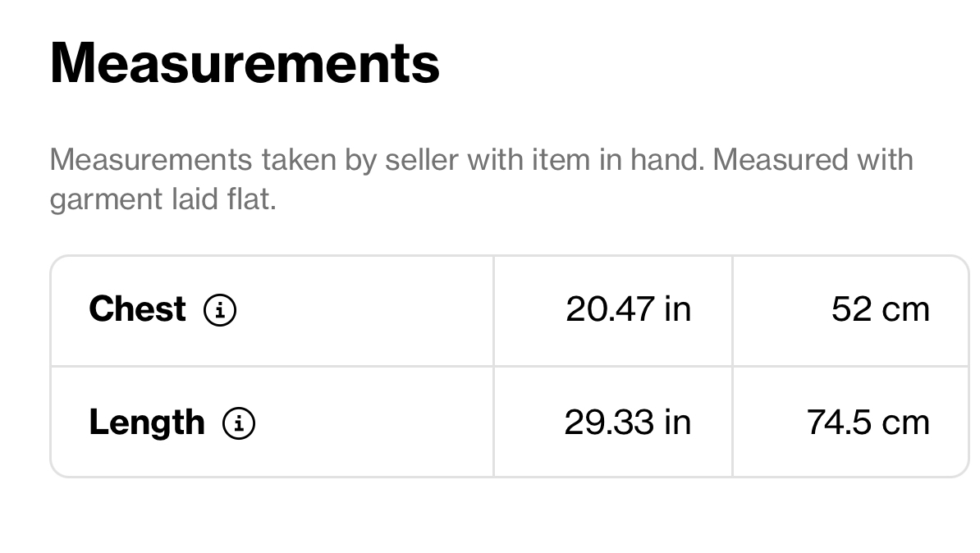Click the Measurements heading
This screenshot has width=980, height=553.
(x=245, y=63)
